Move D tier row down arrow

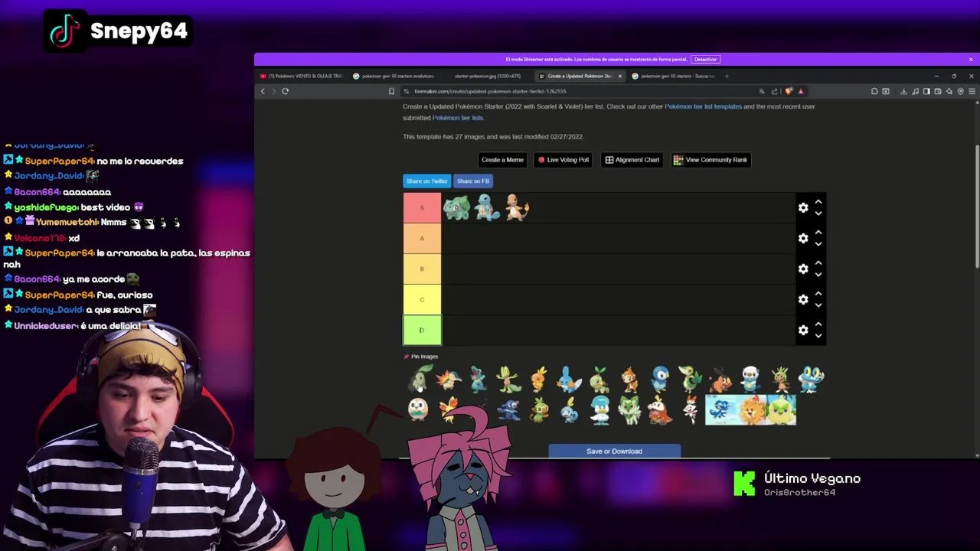click(x=818, y=336)
